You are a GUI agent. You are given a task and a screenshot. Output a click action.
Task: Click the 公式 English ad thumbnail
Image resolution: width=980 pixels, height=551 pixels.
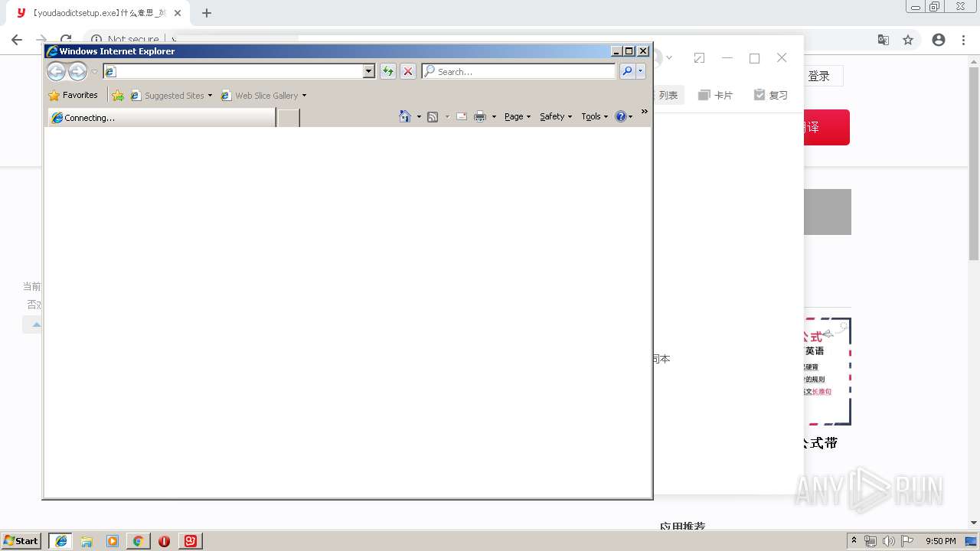coord(828,371)
